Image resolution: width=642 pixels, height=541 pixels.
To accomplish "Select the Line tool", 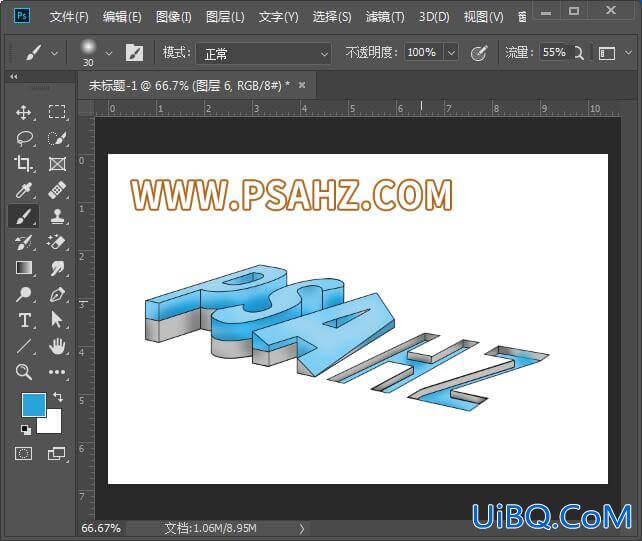I will pos(24,346).
